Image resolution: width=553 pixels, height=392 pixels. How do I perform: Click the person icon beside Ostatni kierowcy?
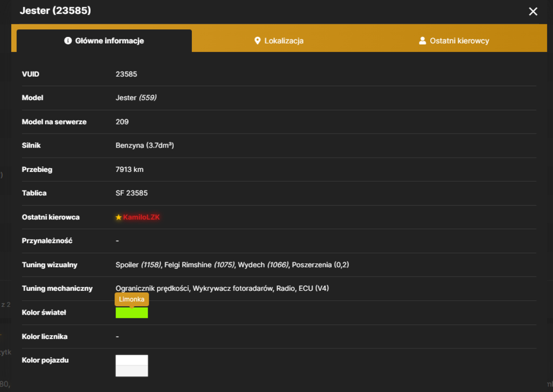[422, 41]
